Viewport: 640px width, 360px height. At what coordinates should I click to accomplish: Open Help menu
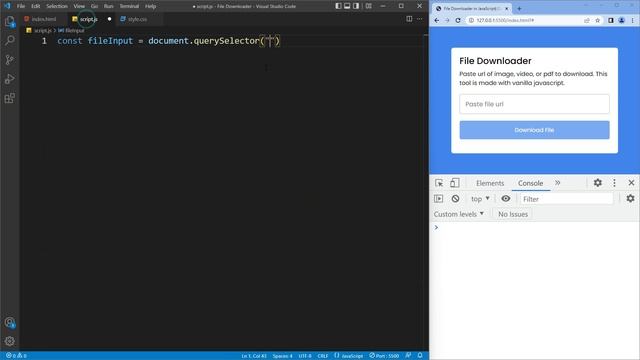(x=151, y=6)
